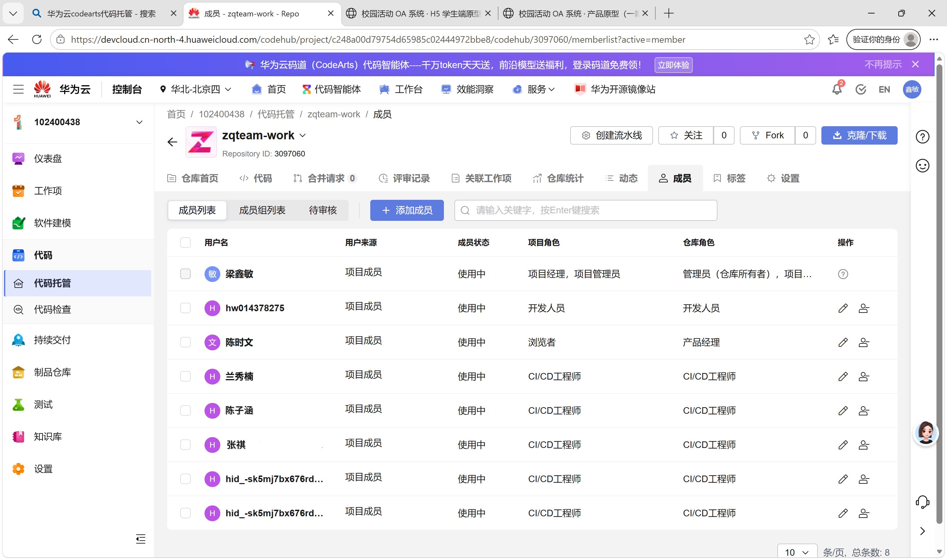
Task: Open the 10 per page dropdown
Action: click(x=797, y=552)
